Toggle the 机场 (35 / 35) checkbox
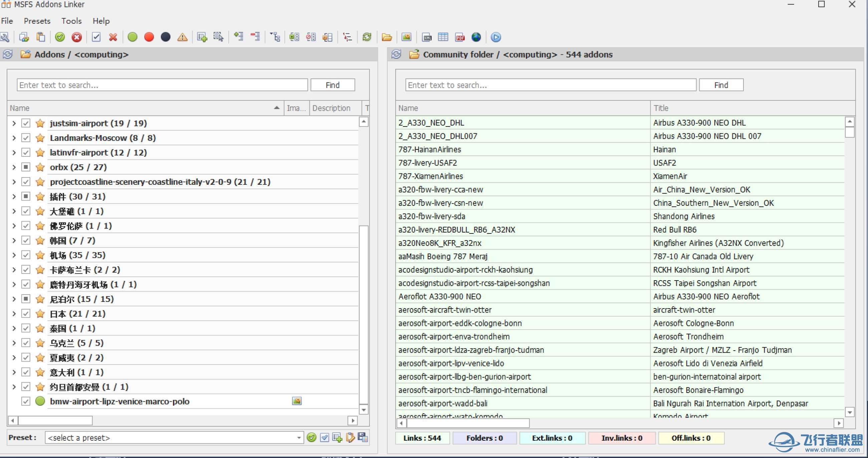The height and width of the screenshot is (458, 868). [x=26, y=255]
